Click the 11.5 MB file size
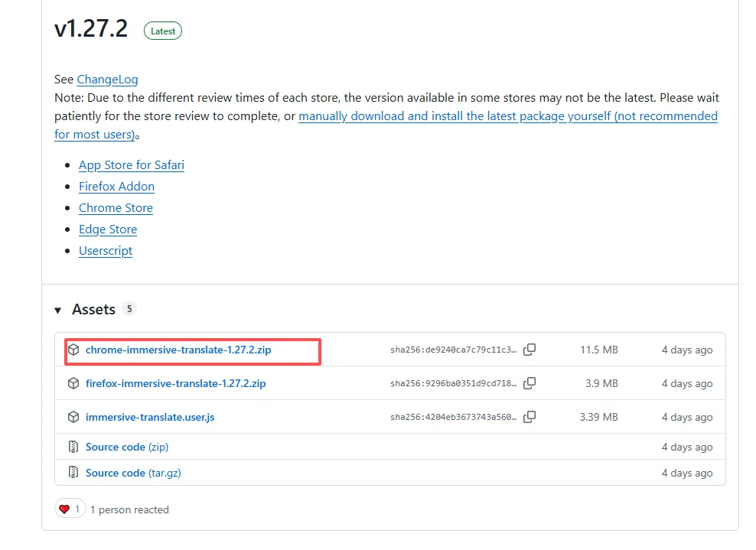Screen dimensions: 756x550 [599, 350]
